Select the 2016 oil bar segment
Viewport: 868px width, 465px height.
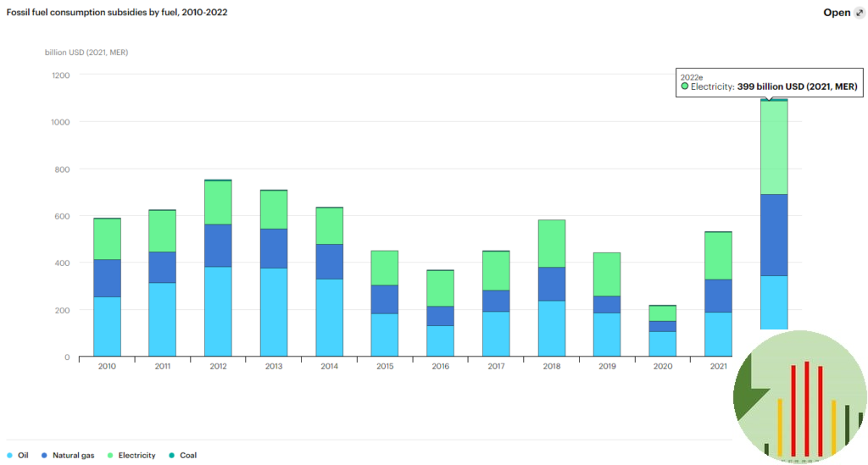[x=441, y=340]
